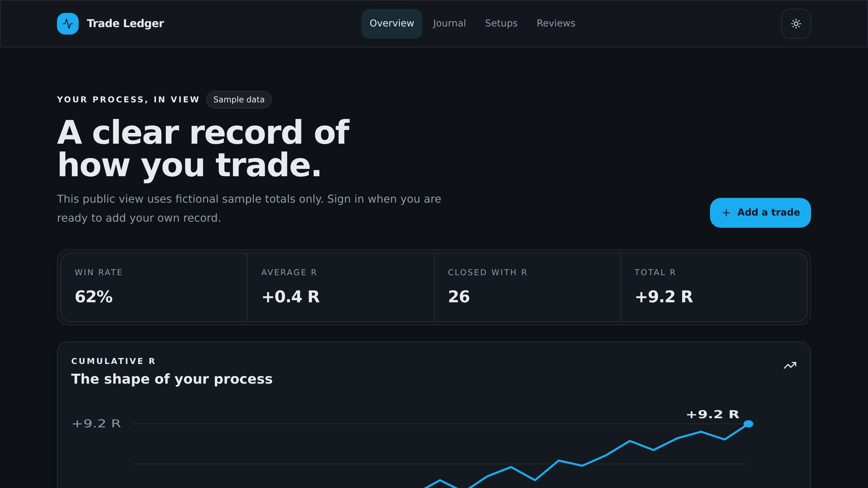Click the +9.2 R total value

tap(664, 297)
